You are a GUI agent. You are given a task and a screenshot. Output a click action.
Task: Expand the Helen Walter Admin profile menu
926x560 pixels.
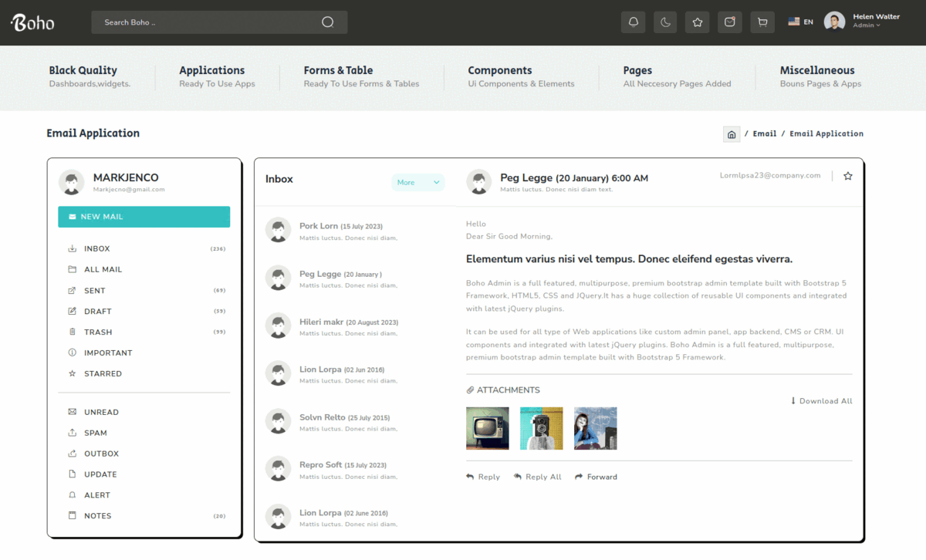click(864, 21)
